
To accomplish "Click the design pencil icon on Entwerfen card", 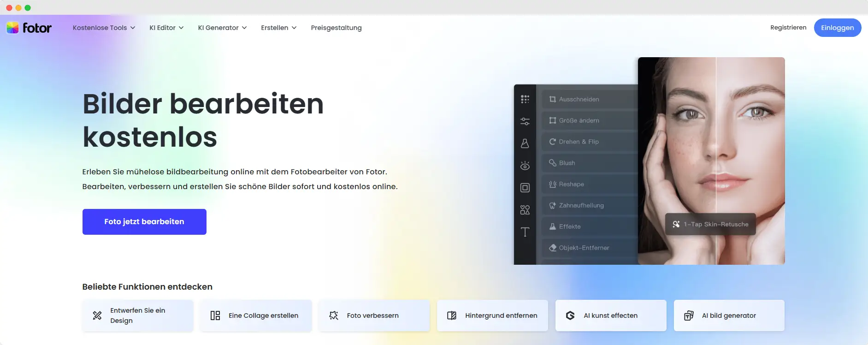I will point(97,315).
